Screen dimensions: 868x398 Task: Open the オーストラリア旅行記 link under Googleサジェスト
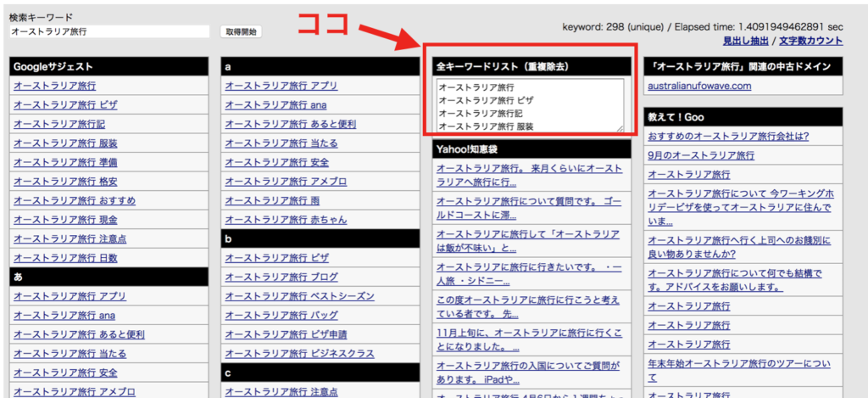coord(59,124)
